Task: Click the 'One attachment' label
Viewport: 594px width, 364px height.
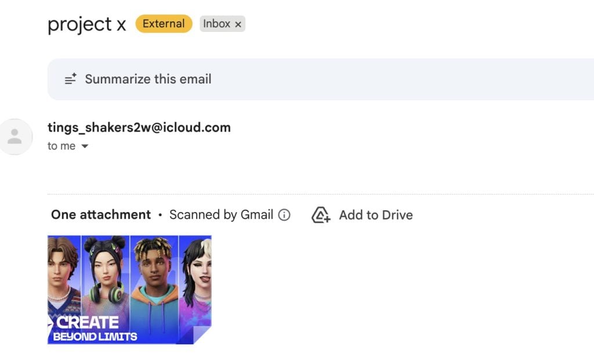Action: [100, 214]
